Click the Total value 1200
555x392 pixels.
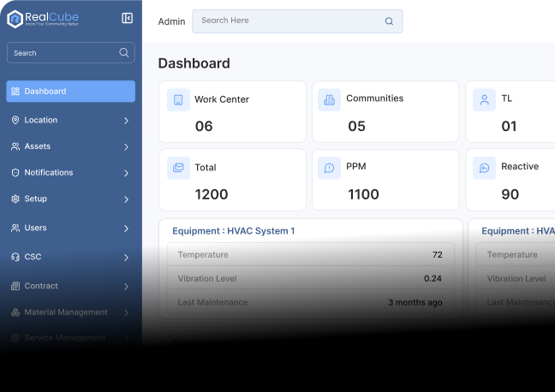(212, 194)
